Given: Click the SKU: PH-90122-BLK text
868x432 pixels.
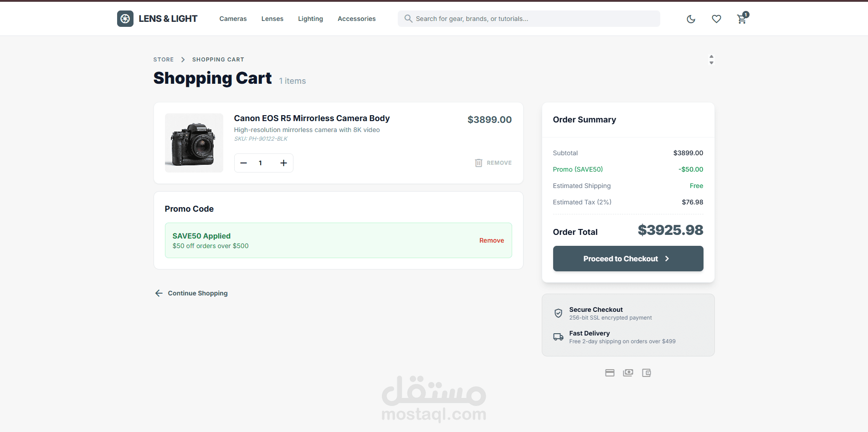Looking at the screenshot, I should 261,139.
